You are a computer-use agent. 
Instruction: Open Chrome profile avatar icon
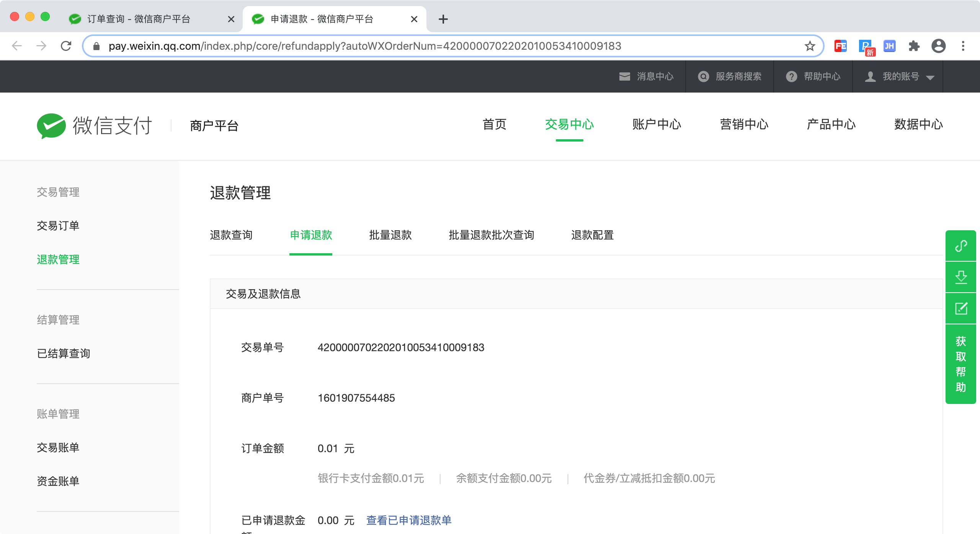pyautogui.click(x=938, y=46)
